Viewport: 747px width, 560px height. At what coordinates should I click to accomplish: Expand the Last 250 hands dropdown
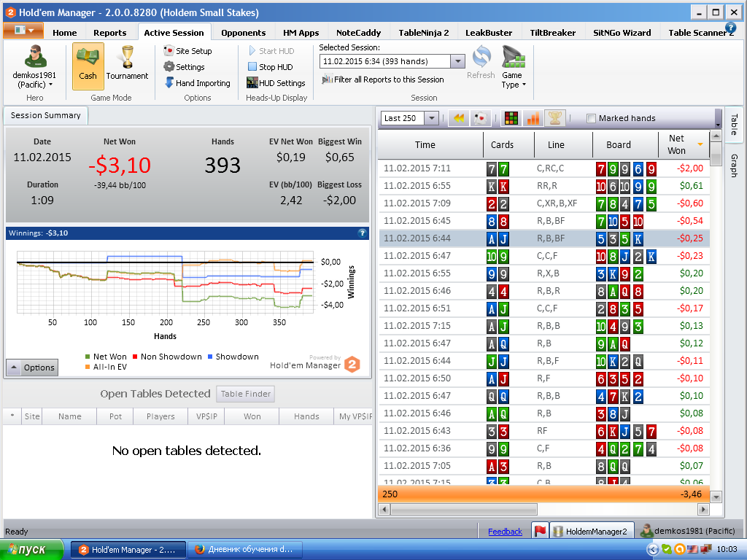tap(431, 118)
